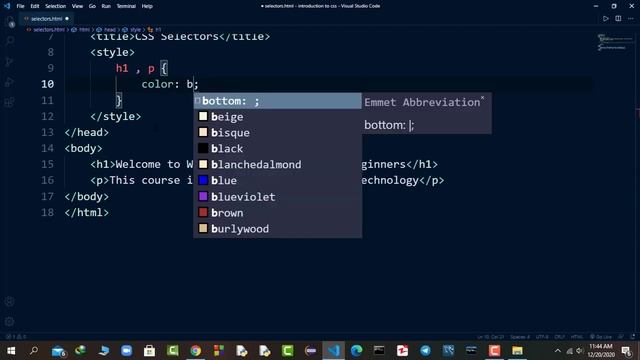640x360 pixels.
Task: Open Windows Start menu
Action: [11, 351]
